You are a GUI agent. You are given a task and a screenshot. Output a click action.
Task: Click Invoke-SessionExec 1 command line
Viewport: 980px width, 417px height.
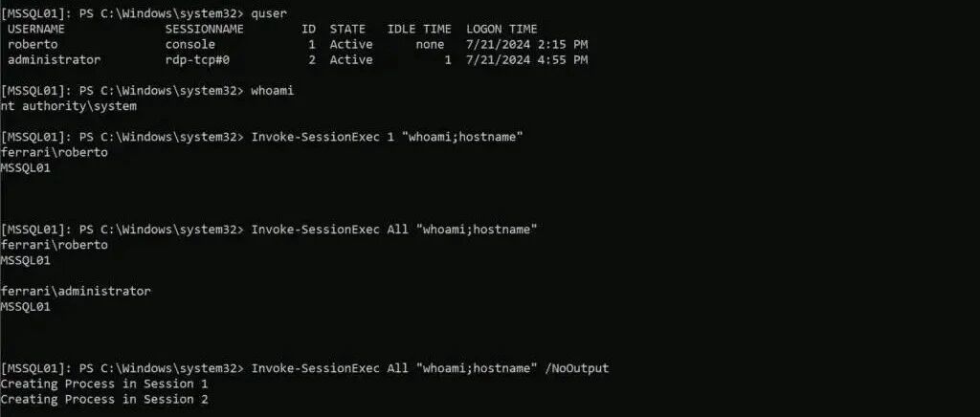(387, 137)
